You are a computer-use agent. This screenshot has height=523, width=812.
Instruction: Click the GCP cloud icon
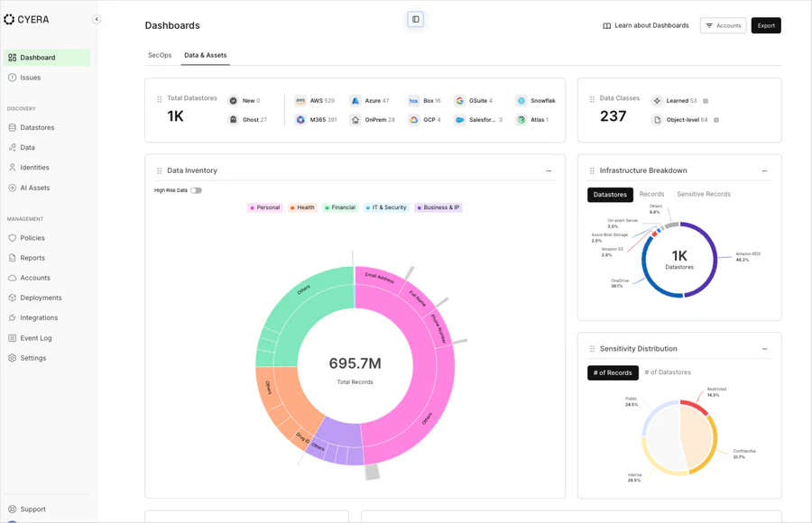pos(412,118)
